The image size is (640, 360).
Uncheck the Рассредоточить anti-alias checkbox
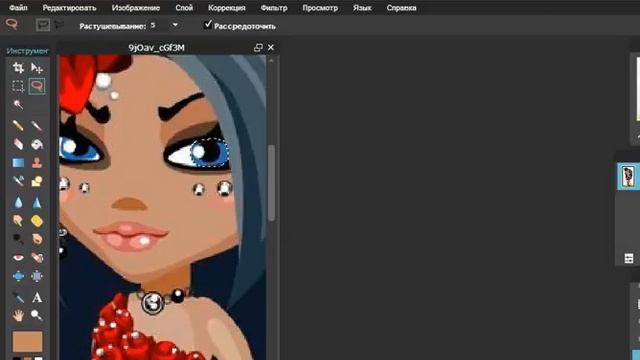pos(208,24)
